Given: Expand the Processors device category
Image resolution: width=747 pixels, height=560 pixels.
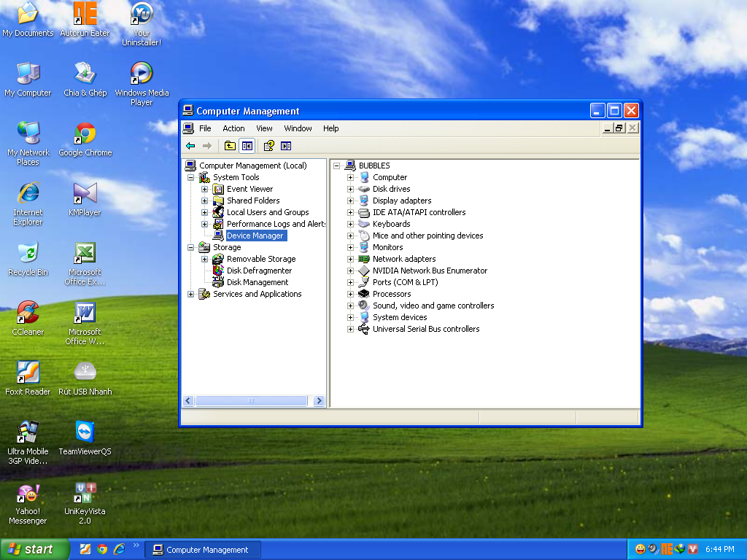Looking at the screenshot, I should click(350, 294).
